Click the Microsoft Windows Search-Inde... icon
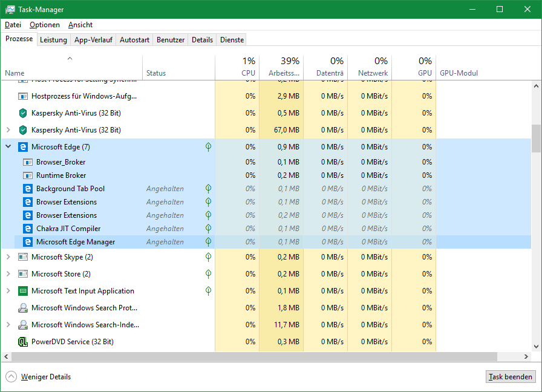 [x=23, y=325]
